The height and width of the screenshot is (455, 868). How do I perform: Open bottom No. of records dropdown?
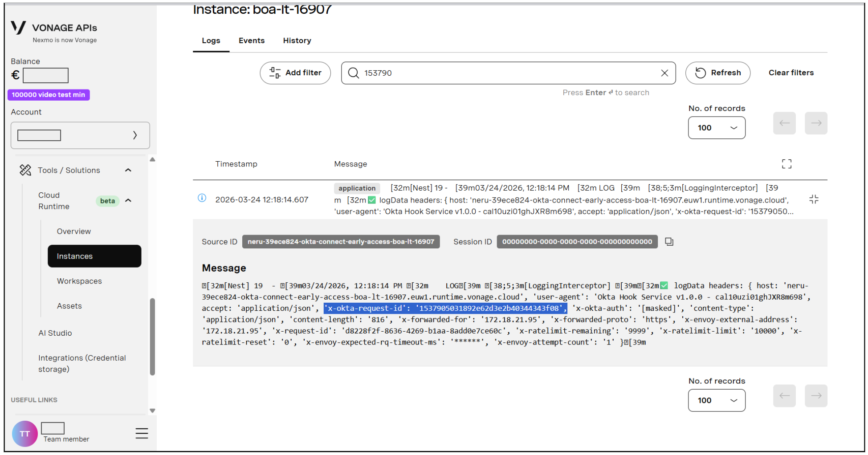[717, 400]
